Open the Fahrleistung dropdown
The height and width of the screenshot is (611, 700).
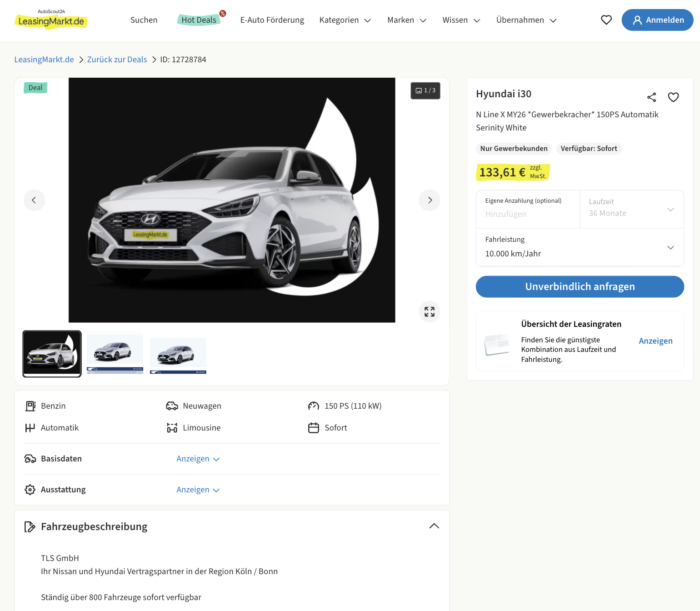point(580,247)
